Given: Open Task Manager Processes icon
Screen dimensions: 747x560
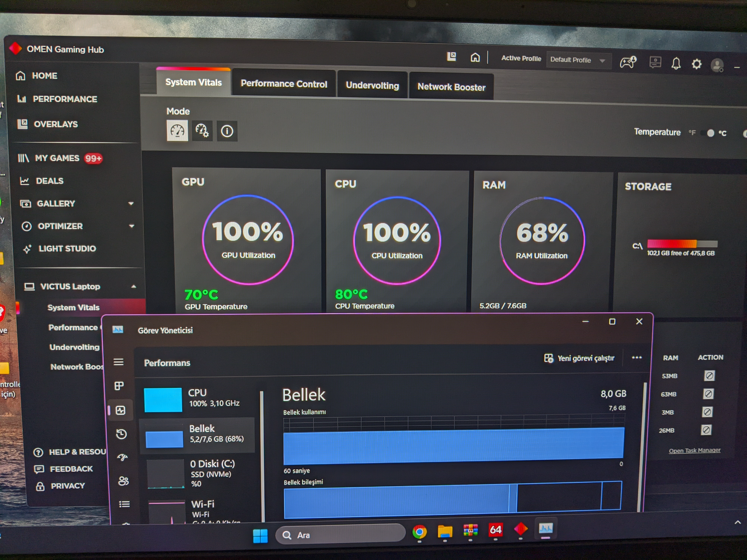Looking at the screenshot, I should click(x=119, y=386).
